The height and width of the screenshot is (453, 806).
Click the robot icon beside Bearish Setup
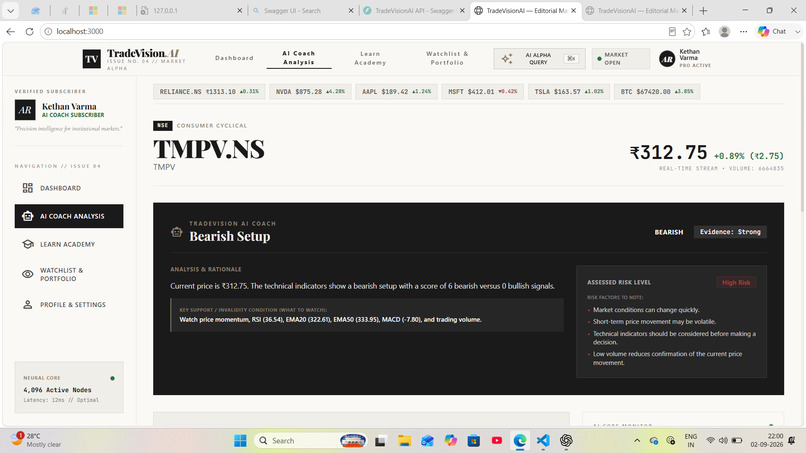click(176, 232)
